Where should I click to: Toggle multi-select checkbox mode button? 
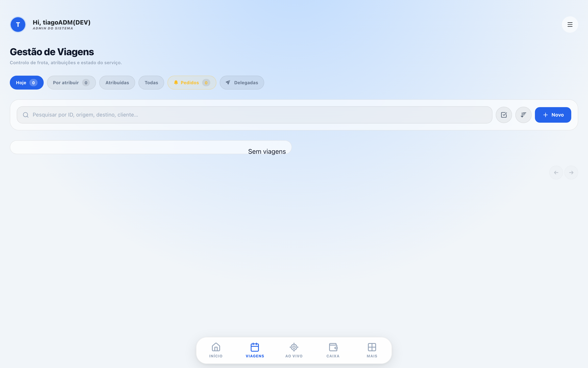[504, 115]
